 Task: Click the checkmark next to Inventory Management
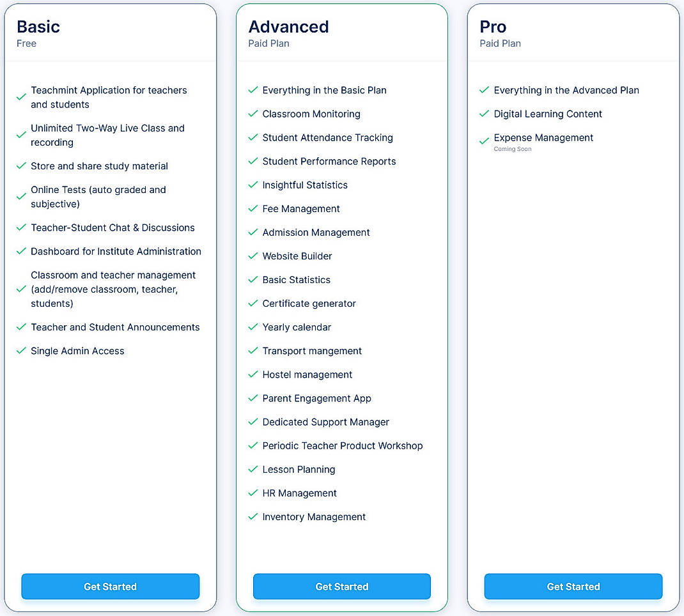[253, 516]
